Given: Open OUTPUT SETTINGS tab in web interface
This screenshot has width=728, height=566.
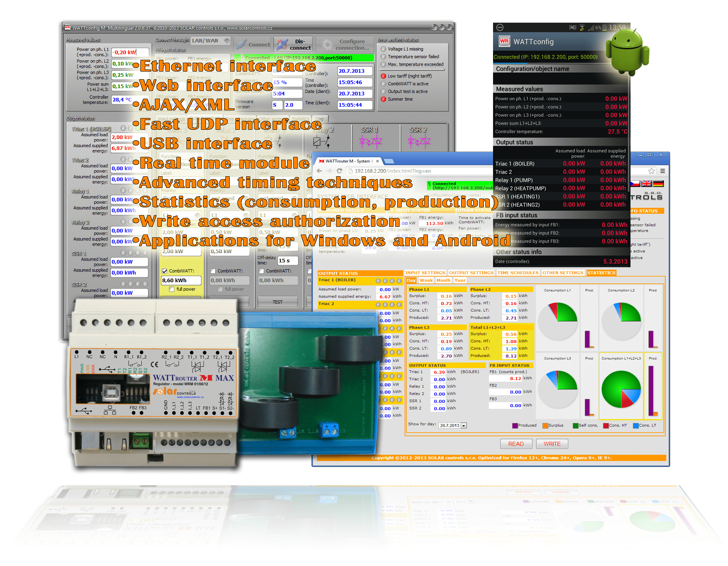Looking at the screenshot, I should [471, 273].
